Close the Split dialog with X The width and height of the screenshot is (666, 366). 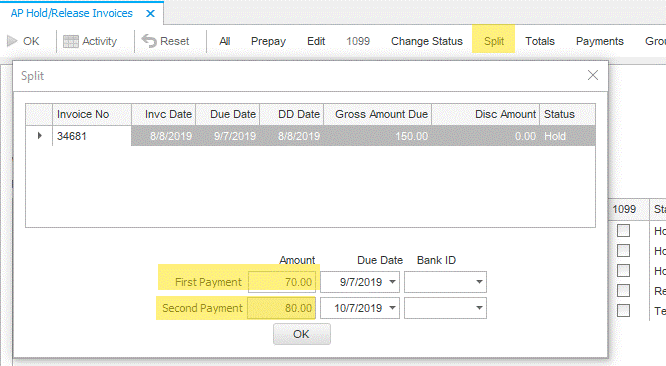pos(593,75)
